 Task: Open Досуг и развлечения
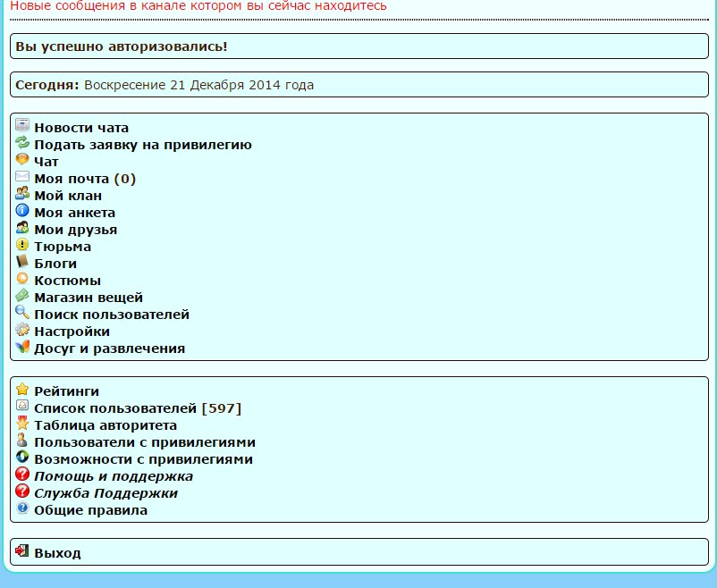pos(109,349)
